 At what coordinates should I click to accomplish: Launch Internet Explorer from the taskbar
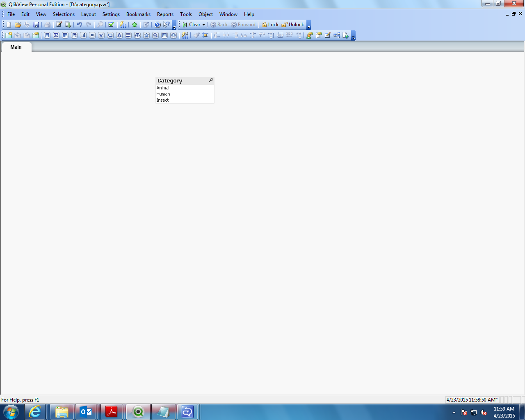coord(35,412)
